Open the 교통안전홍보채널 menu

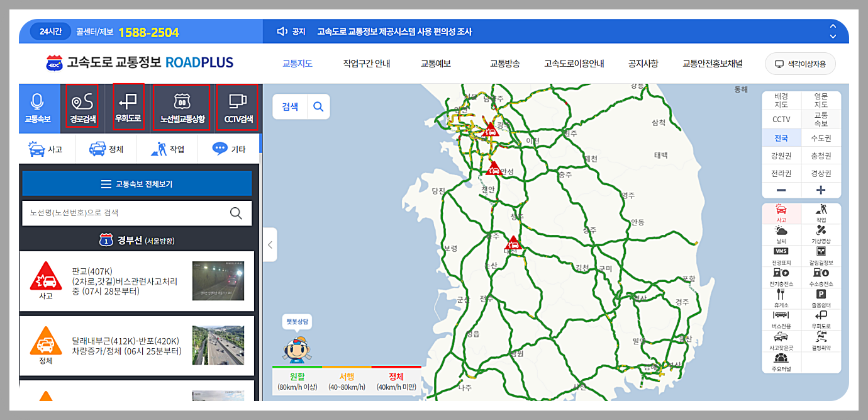(x=713, y=64)
